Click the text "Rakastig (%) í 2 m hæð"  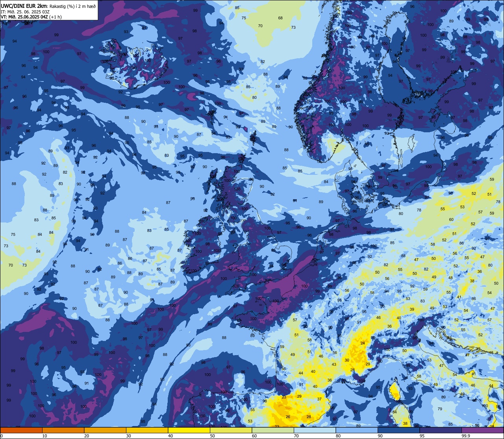click(73, 6)
